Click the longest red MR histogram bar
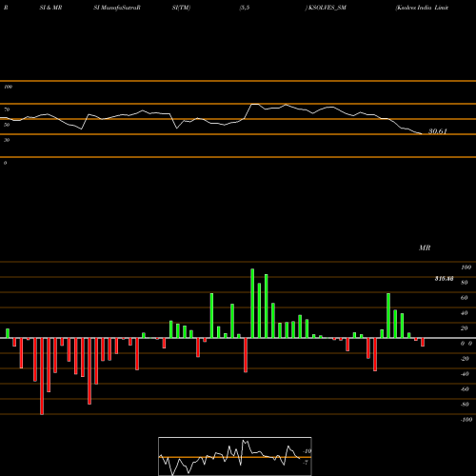This screenshot has height=476, width=476. tap(42, 376)
